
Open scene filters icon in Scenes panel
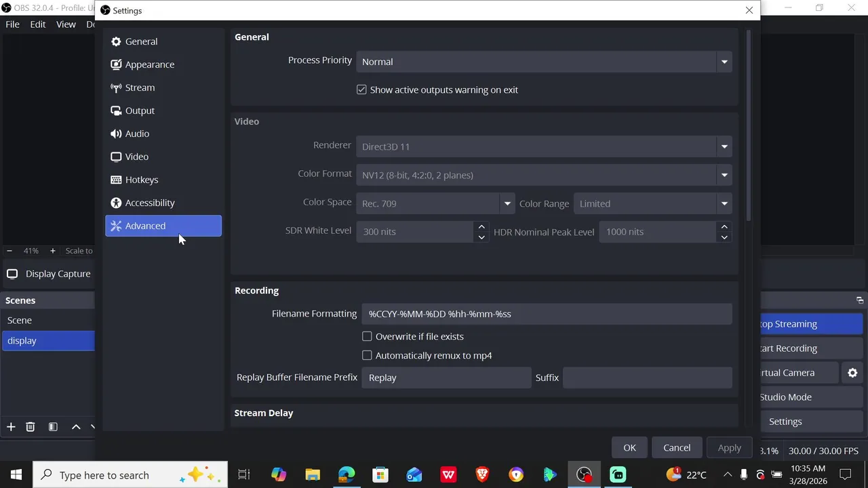coord(53,427)
